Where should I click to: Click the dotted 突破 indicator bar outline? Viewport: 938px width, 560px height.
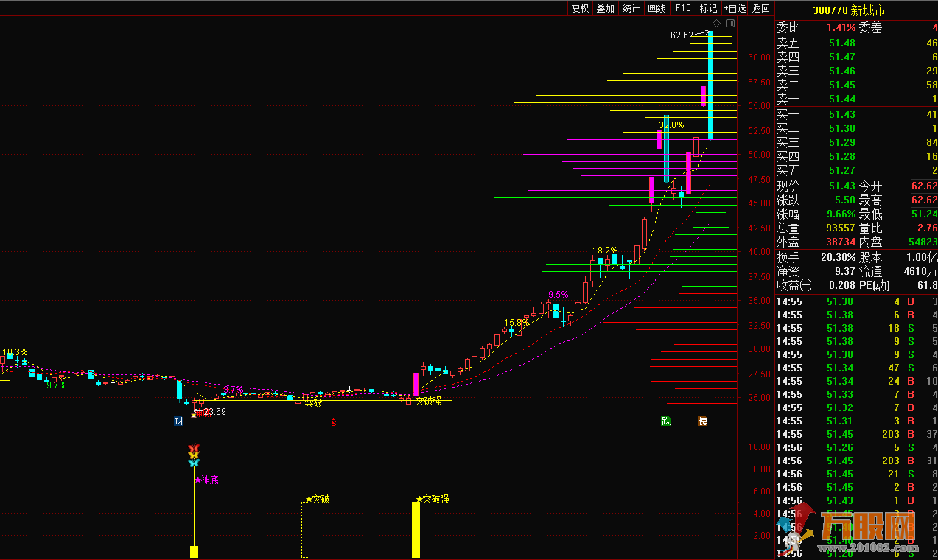pos(306,529)
